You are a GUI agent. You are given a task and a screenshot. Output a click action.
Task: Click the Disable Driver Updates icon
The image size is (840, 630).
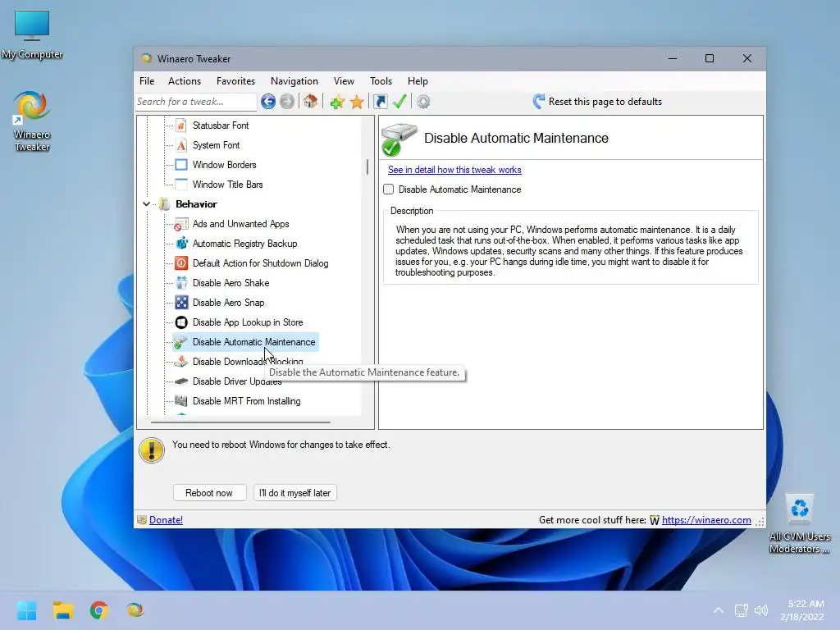181,381
